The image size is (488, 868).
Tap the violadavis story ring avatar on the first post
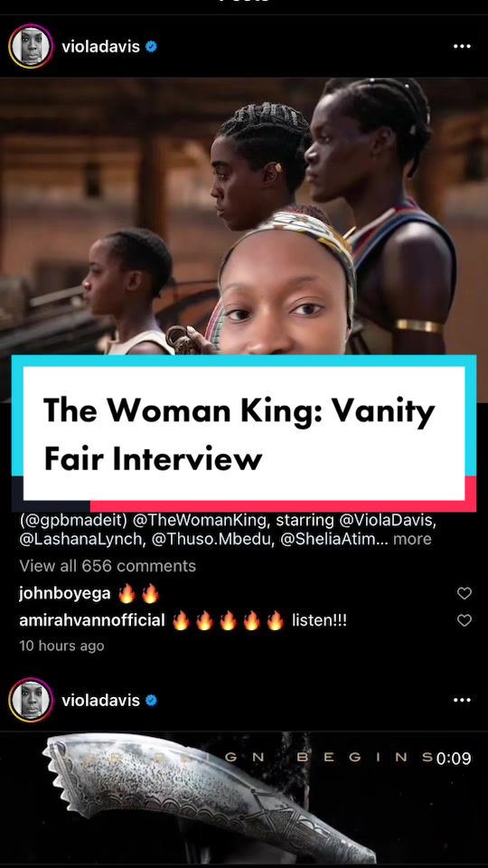click(x=31, y=46)
